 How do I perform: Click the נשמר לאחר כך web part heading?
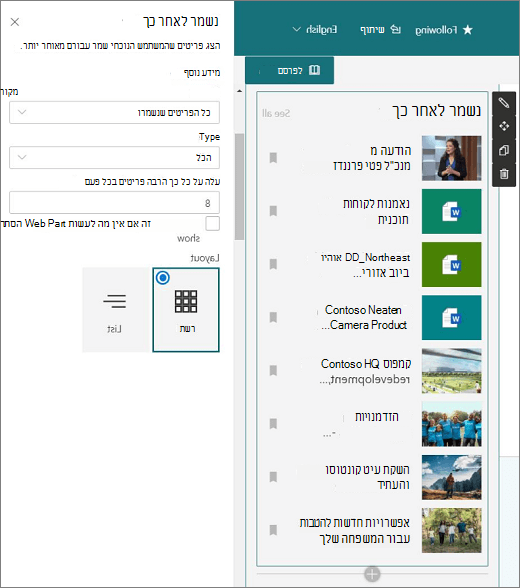click(436, 111)
